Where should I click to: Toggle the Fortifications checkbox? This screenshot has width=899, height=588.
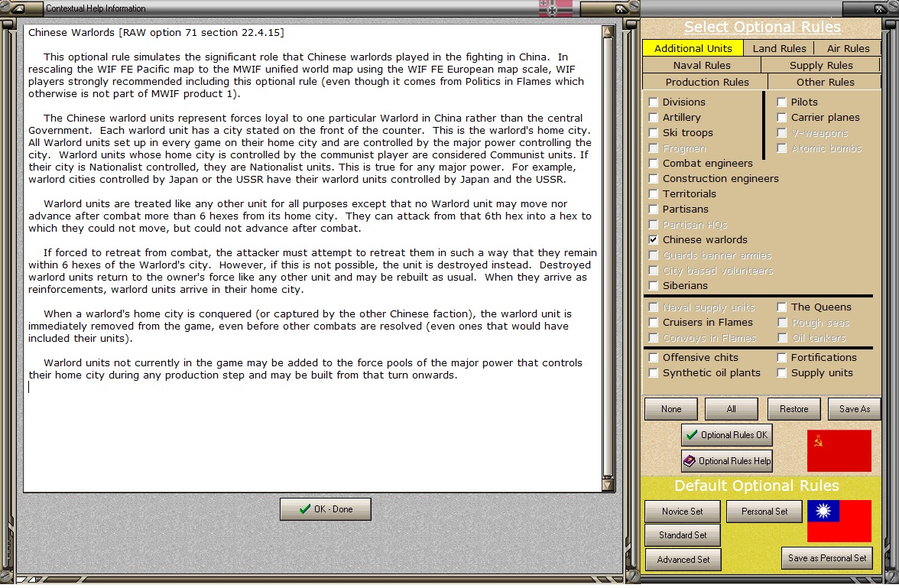781,357
